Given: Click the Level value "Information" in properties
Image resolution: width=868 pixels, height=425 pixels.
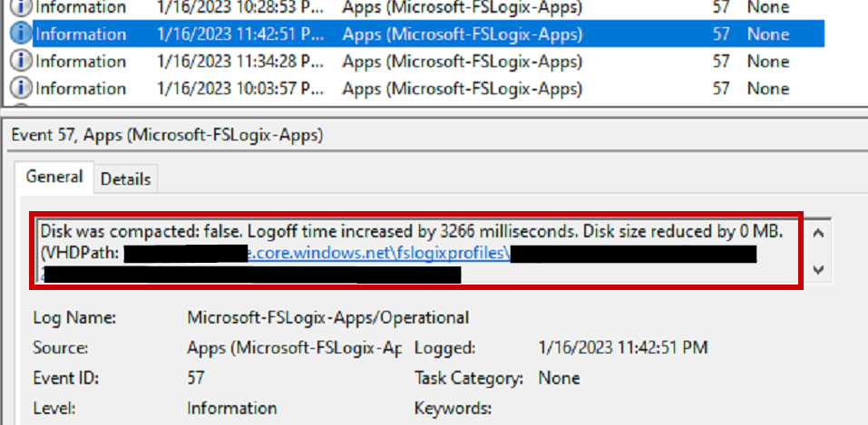Looking at the screenshot, I should click(x=232, y=408).
